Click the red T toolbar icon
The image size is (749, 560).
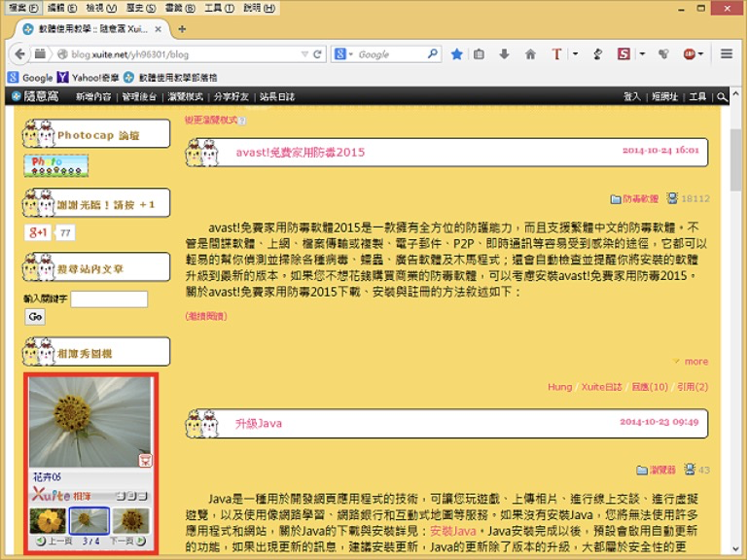click(556, 54)
